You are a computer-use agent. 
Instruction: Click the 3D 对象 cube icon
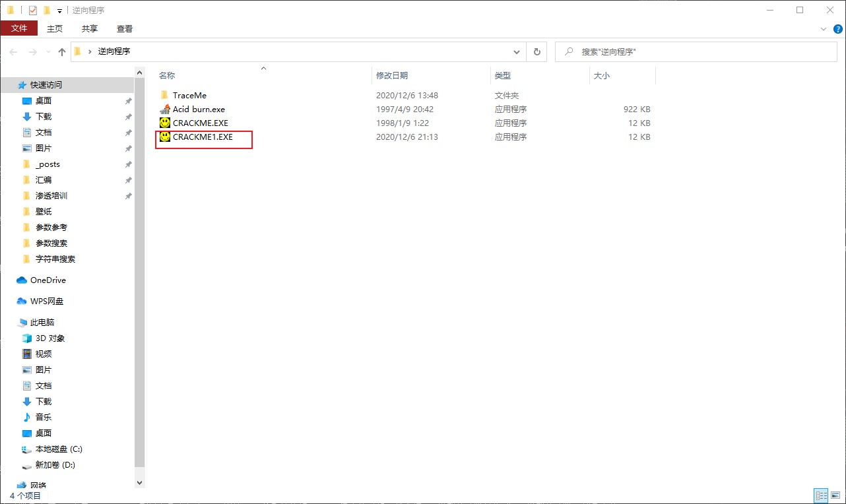27,338
